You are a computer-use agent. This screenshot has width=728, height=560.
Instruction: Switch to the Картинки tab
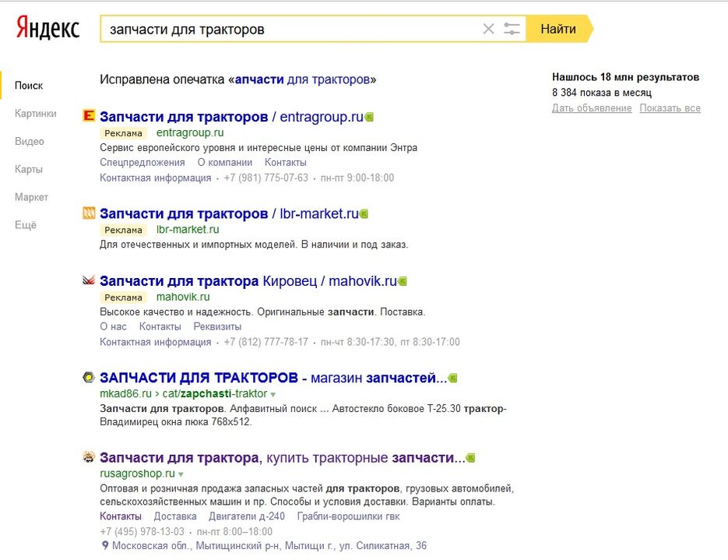(36, 113)
